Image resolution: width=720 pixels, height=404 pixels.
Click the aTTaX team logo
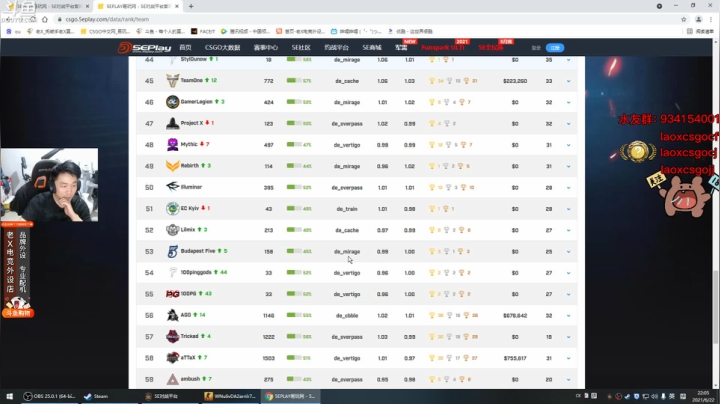172,358
